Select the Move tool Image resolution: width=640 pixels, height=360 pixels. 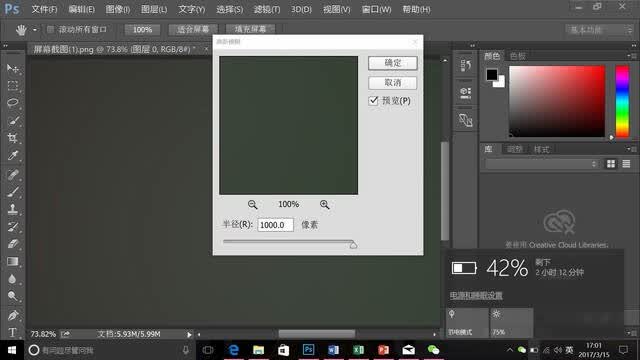[x=13, y=68]
